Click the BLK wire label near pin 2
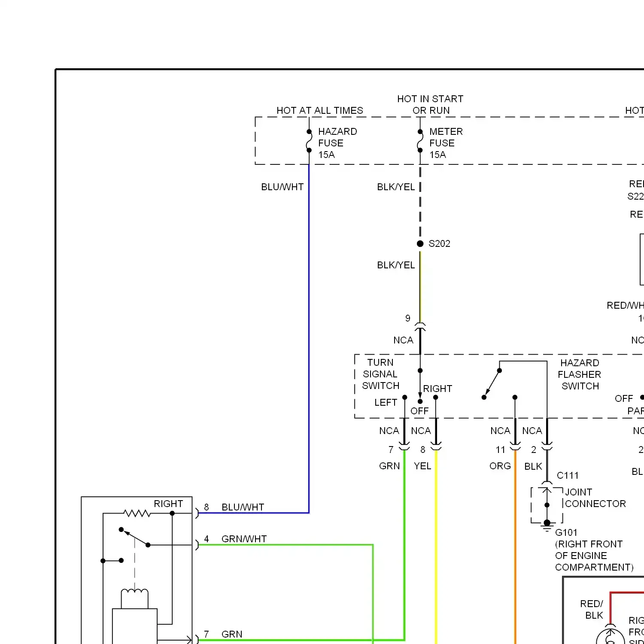644x644 pixels. (533, 466)
